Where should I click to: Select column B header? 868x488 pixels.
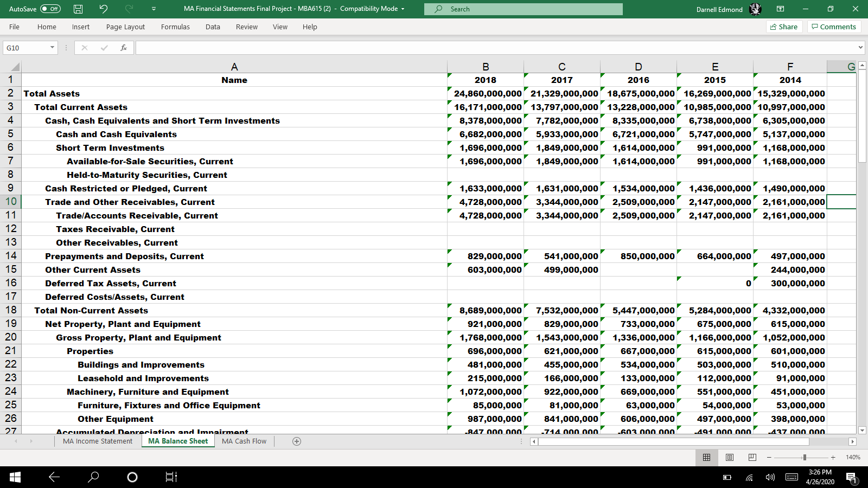pos(486,67)
